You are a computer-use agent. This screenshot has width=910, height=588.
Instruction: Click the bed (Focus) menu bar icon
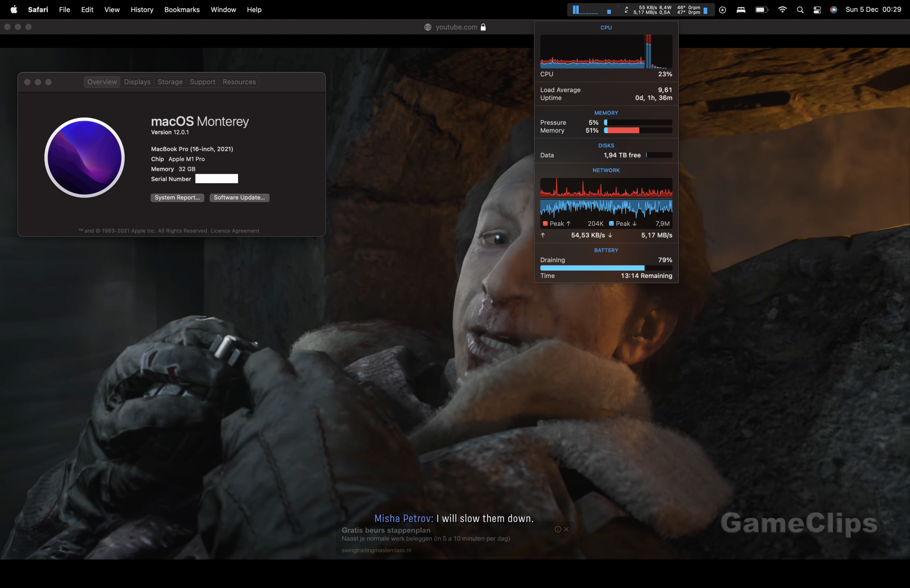pyautogui.click(x=741, y=10)
